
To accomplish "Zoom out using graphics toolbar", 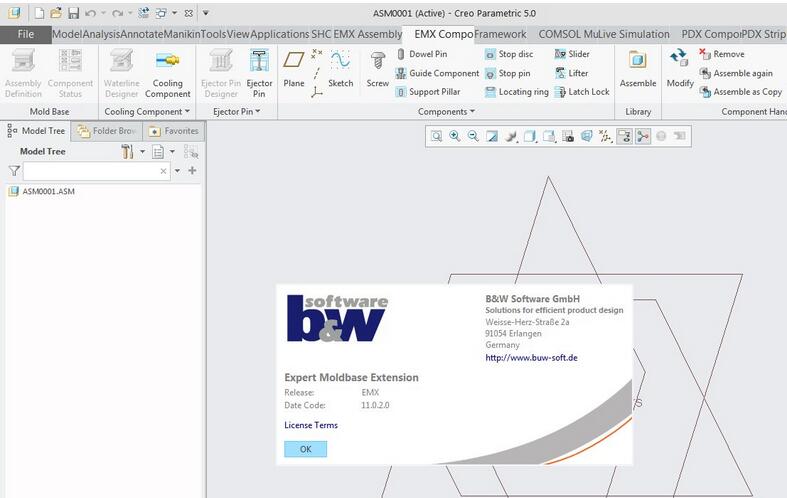I will click(x=473, y=136).
